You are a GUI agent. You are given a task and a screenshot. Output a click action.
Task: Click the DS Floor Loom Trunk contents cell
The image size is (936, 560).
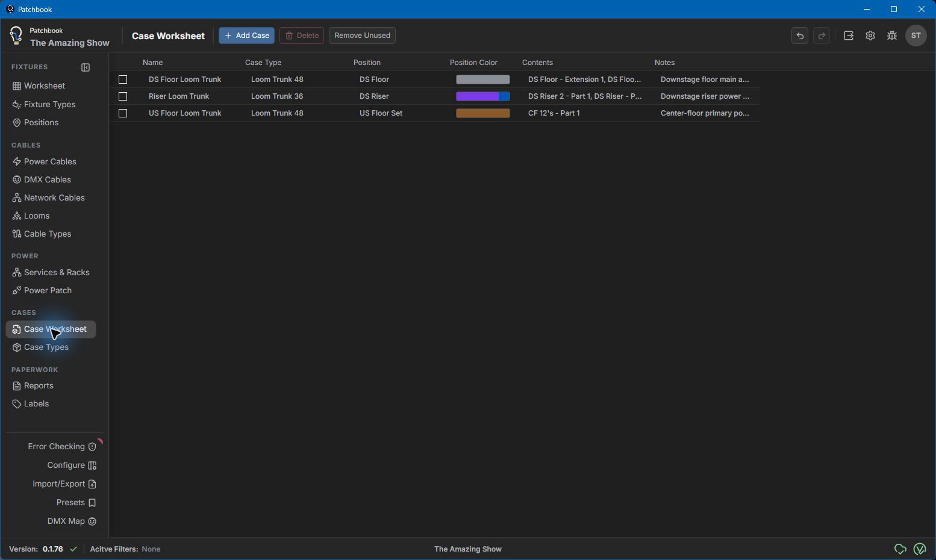[585, 79]
